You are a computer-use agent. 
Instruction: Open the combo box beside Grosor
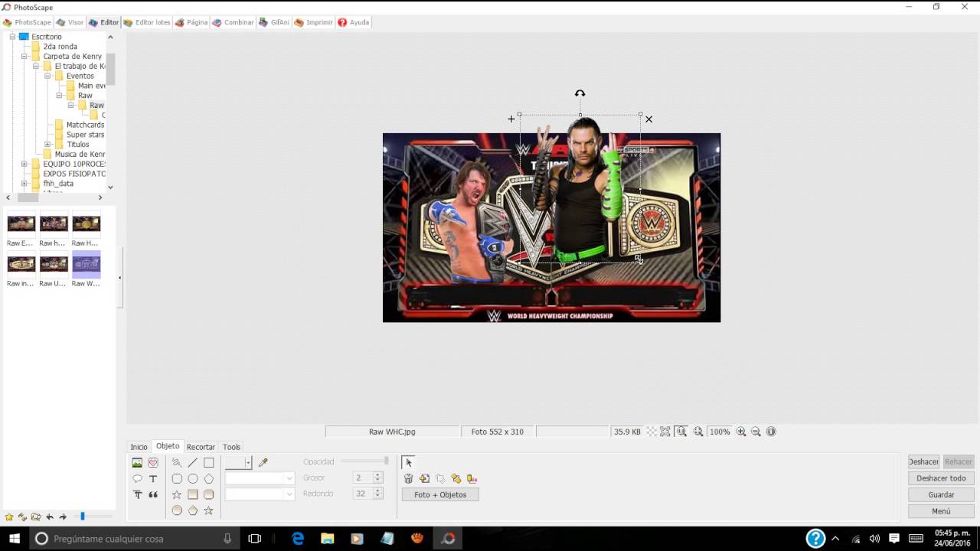(x=260, y=478)
